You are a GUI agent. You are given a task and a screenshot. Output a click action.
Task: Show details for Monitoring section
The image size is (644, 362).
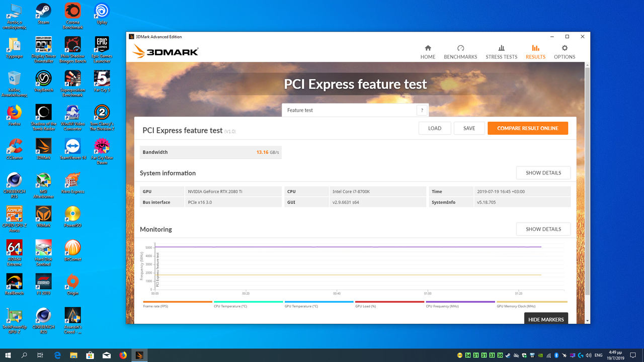543,229
